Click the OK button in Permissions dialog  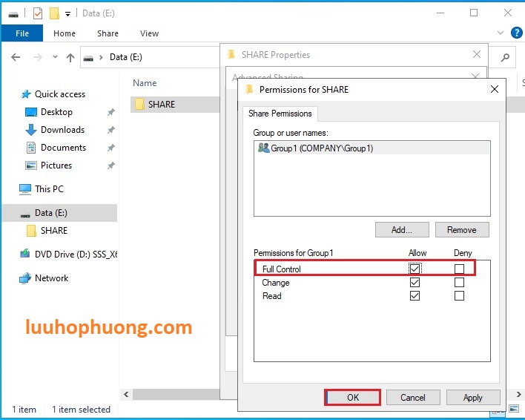coord(353,397)
